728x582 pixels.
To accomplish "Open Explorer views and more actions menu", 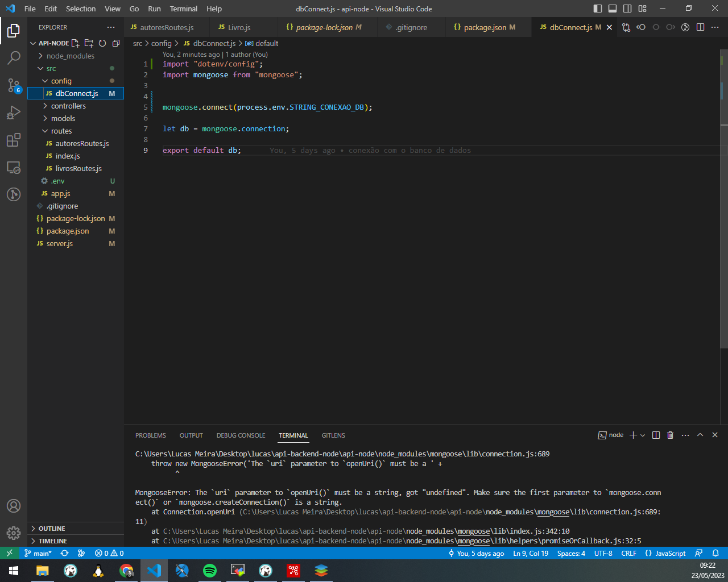I will pyautogui.click(x=111, y=27).
